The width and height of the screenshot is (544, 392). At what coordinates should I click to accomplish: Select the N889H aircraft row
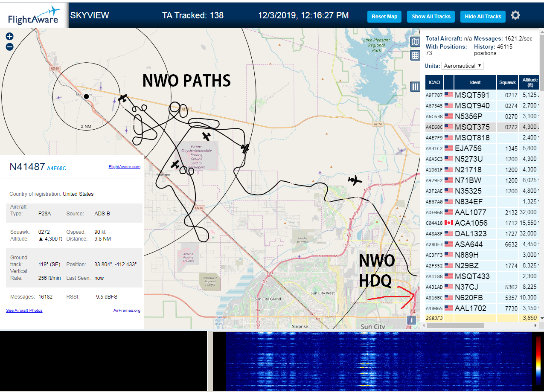coord(482,255)
